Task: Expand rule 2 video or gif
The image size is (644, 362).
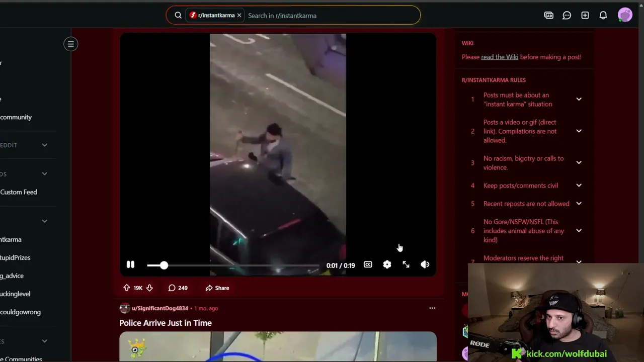Action: tap(579, 131)
